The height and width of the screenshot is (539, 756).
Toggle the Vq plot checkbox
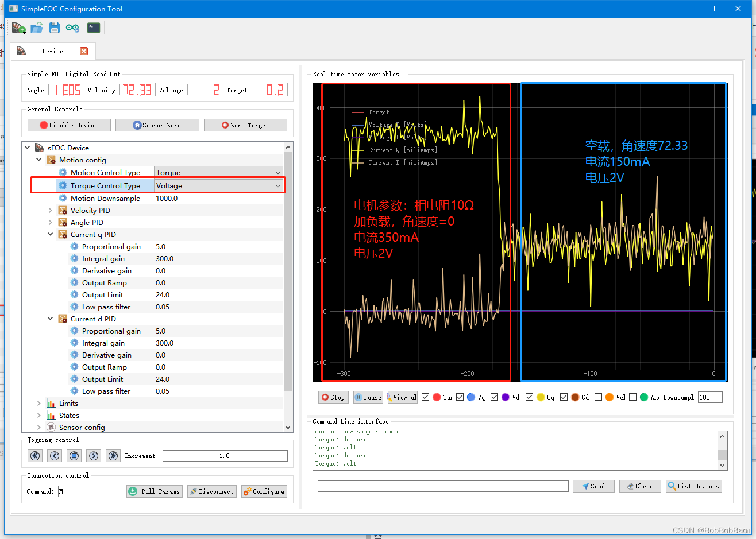click(460, 397)
